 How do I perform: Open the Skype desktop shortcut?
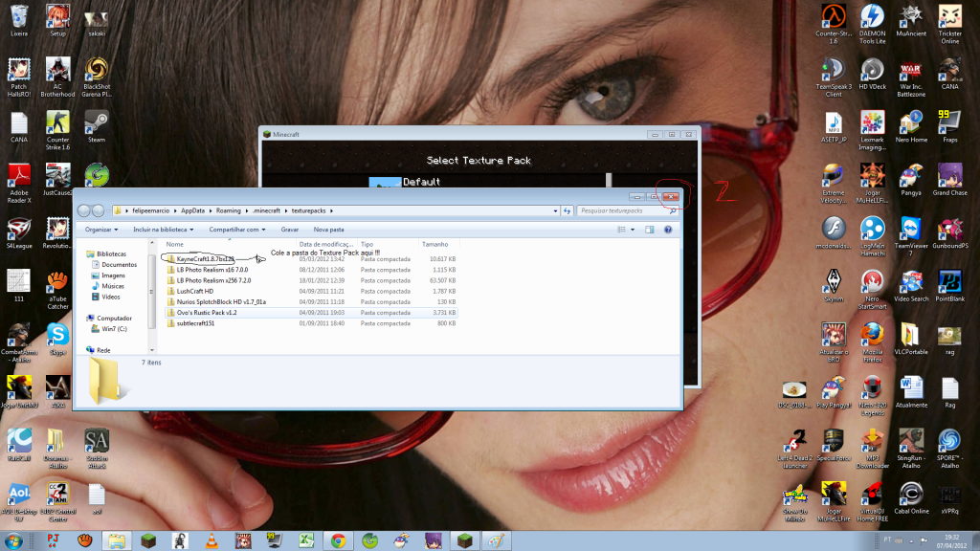[x=57, y=335]
